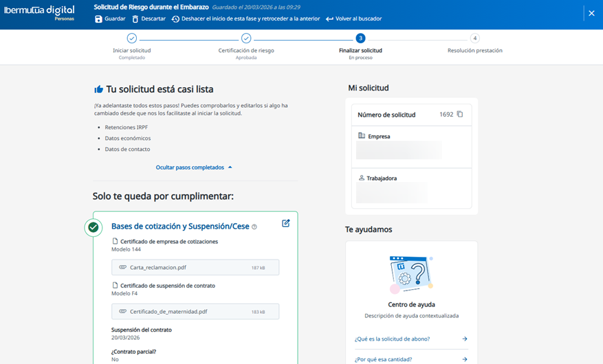Click the undo phase history icon

[x=175, y=19]
